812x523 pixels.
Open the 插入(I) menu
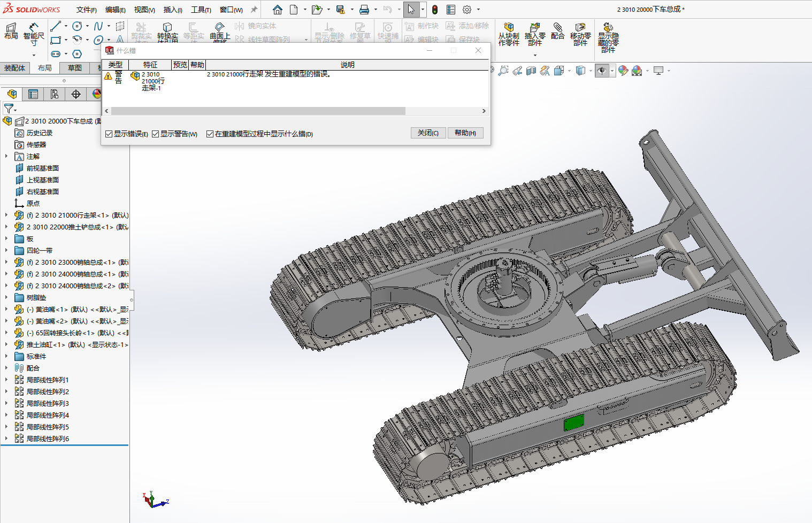tap(173, 10)
